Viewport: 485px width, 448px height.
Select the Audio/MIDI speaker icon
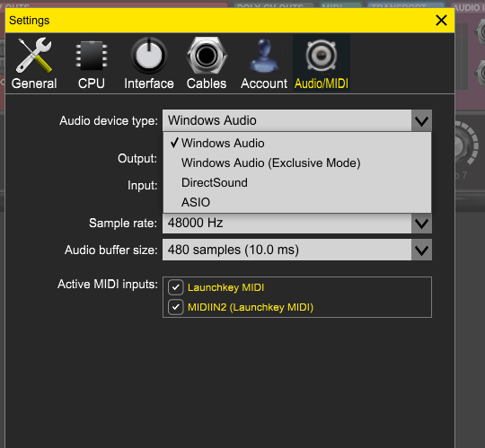pos(322,56)
